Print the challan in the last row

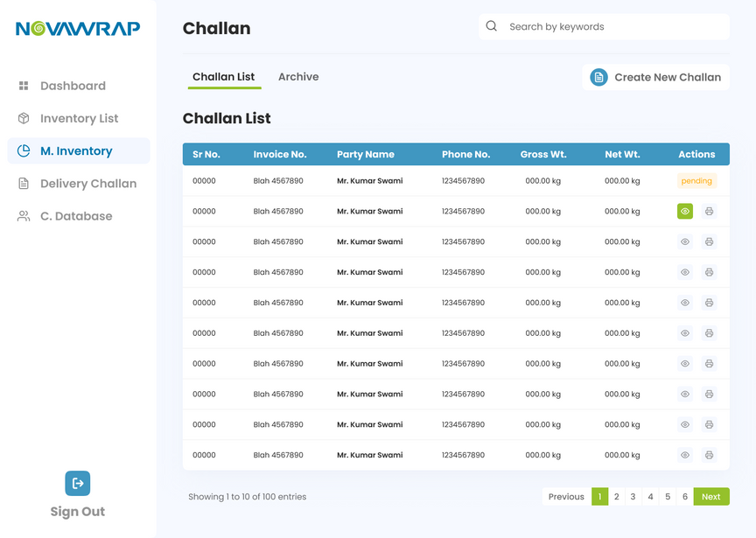(709, 455)
